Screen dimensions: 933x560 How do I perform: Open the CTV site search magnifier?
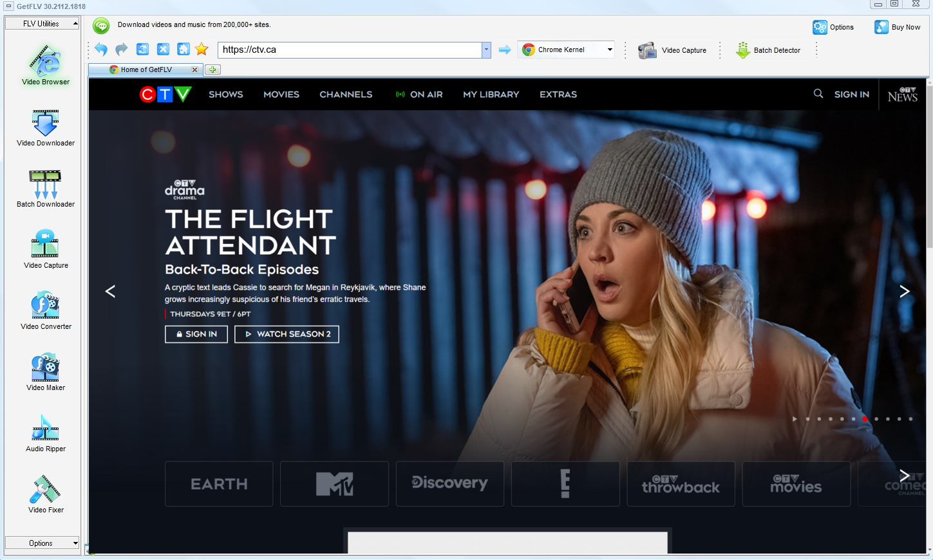[818, 94]
